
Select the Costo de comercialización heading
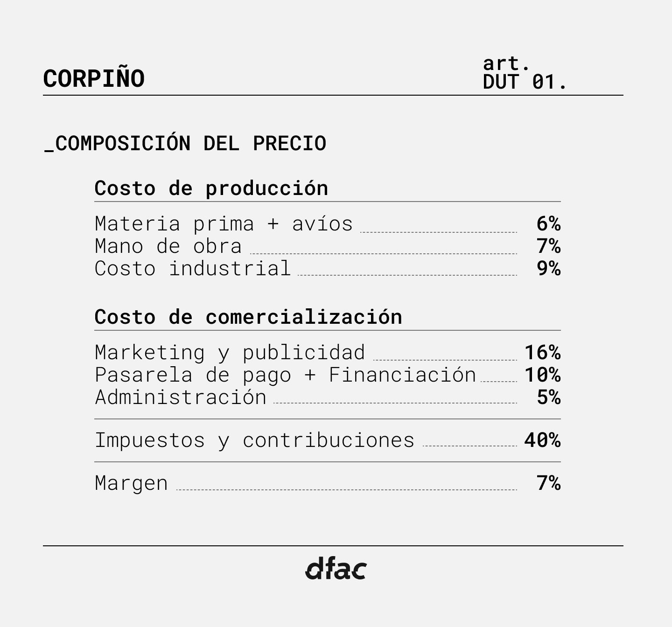point(248,317)
